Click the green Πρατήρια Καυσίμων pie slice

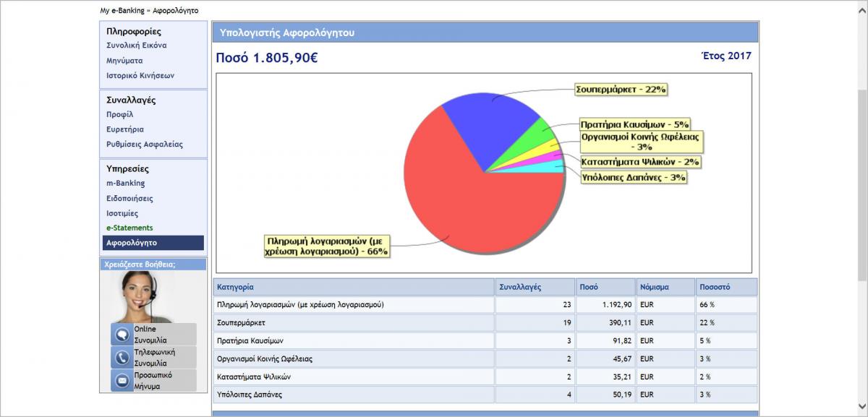coord(533,140)
